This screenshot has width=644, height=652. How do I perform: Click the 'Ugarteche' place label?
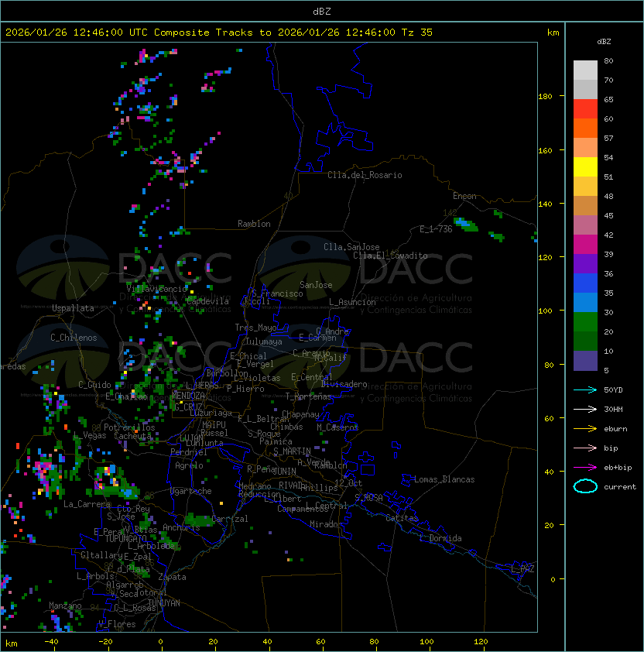click(x=191, y=491)
